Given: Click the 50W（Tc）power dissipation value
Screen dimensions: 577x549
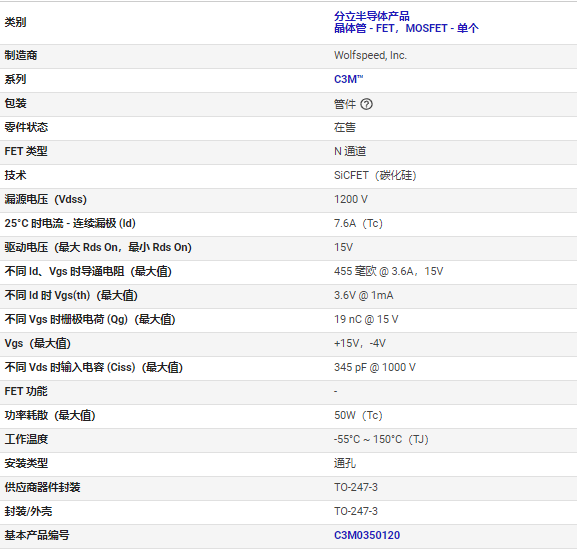Looking at the screenshot, I should (x=358, y=415).
